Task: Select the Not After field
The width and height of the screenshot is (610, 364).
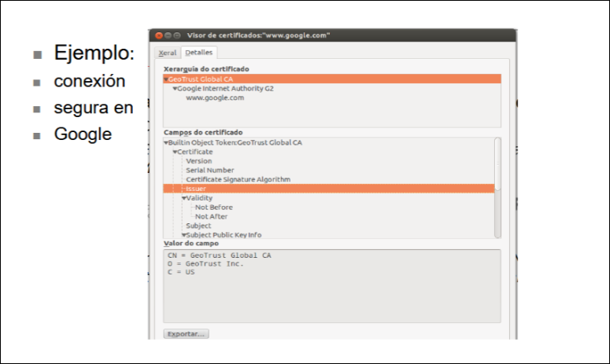Action: (212, 216)
